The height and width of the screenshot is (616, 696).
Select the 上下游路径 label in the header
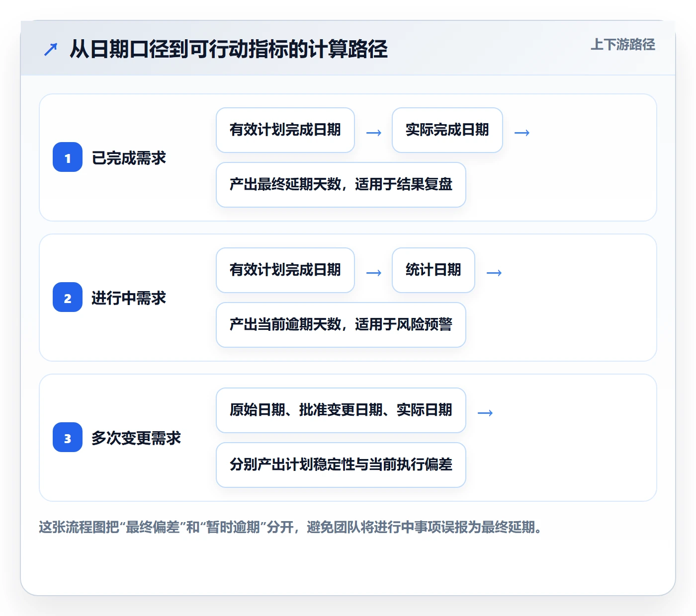[623, 44]
